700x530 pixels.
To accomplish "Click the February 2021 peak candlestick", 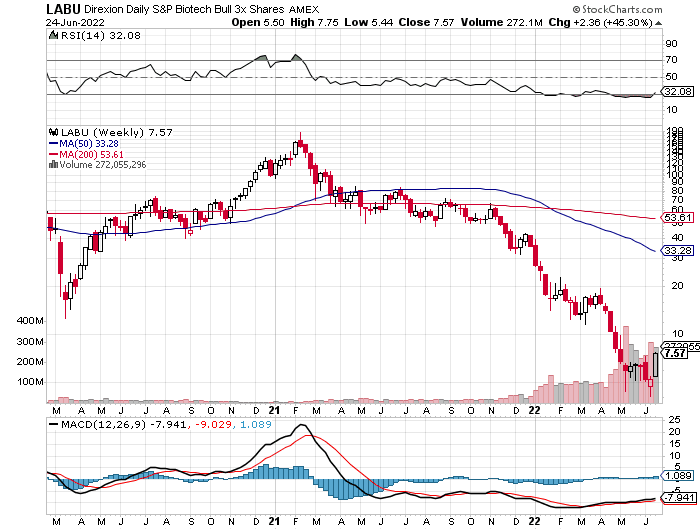I will (x=300, y=143).
